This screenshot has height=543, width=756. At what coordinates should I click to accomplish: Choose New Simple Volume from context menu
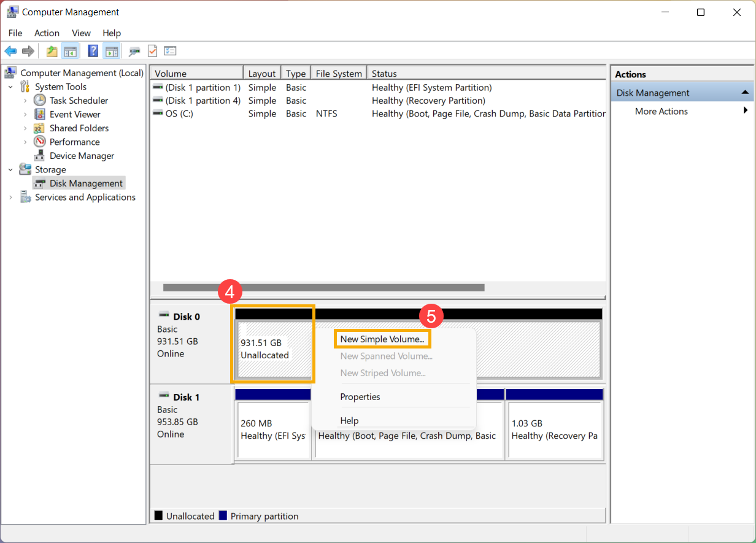382,339
